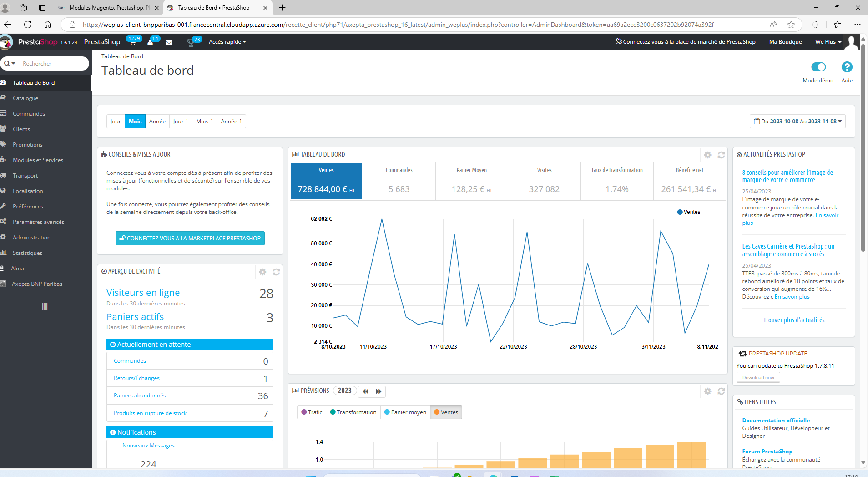This screenshot has width=868, height=477.
Task: Select the Taux de transformation KPI tile
Action: [617, 181]
